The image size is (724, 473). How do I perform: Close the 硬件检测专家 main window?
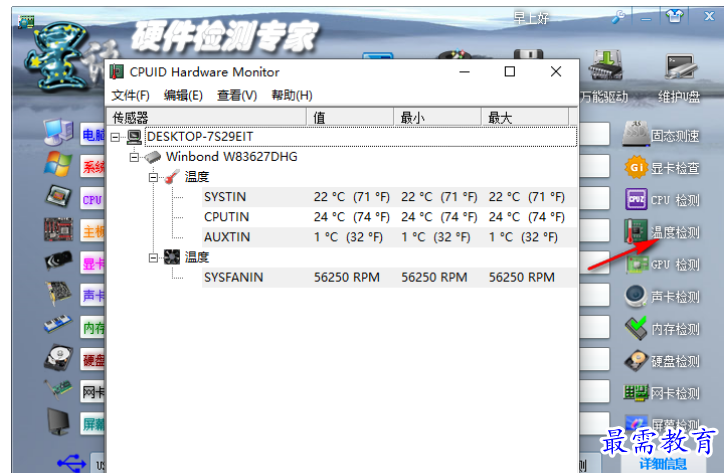point(709,16)
